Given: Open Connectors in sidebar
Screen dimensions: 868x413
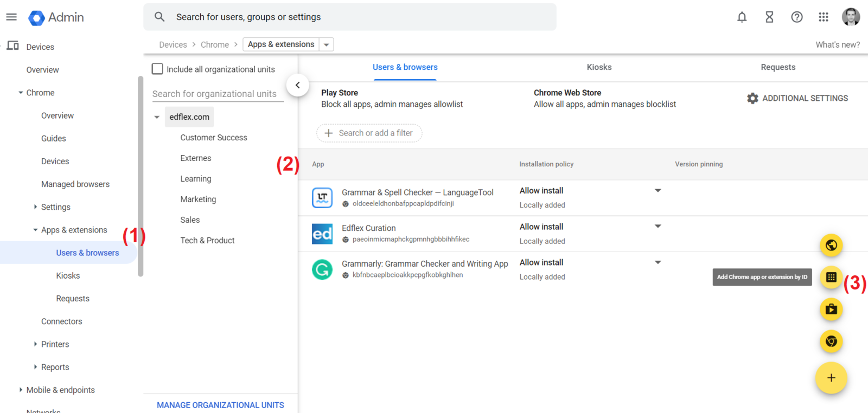Looking at the screenshot, I should coord(62,321).
